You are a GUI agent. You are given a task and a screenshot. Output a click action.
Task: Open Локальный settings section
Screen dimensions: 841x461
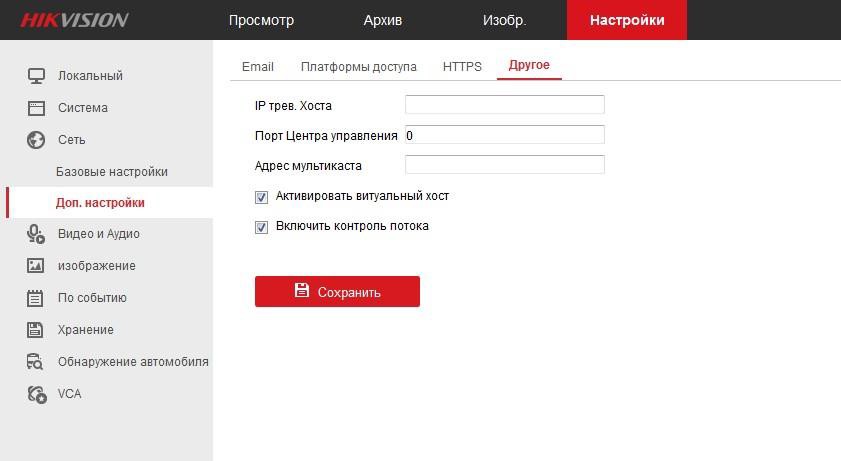click(x=90, y=76)
